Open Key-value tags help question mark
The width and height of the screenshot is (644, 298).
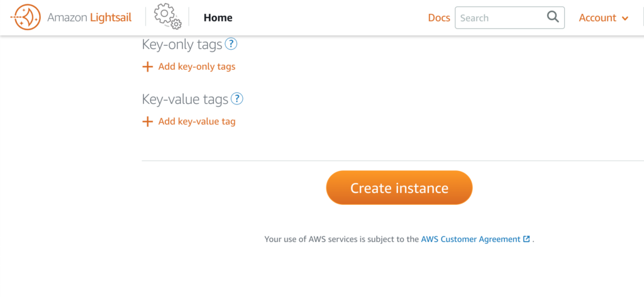tap(237, 99)
